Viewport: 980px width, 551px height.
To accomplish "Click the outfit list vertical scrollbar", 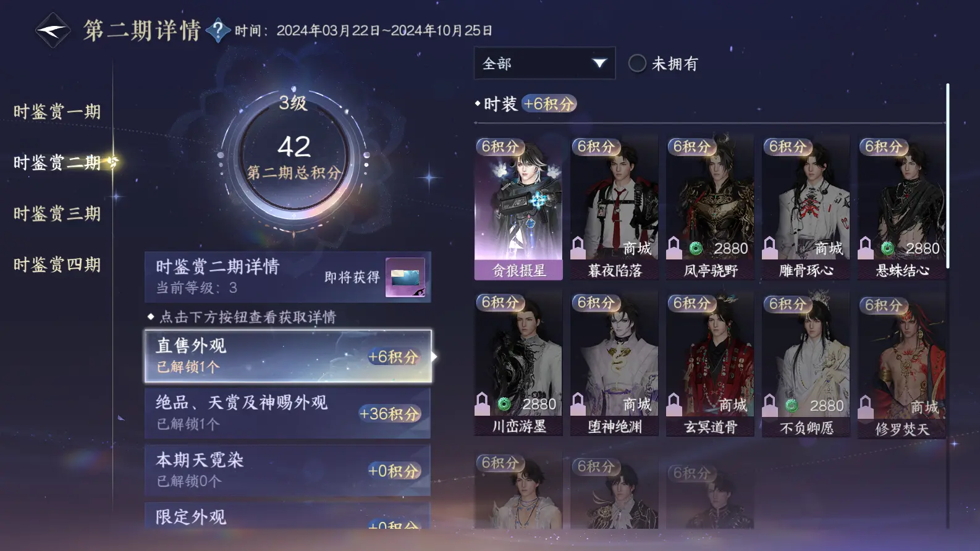I will pos(947,176).
